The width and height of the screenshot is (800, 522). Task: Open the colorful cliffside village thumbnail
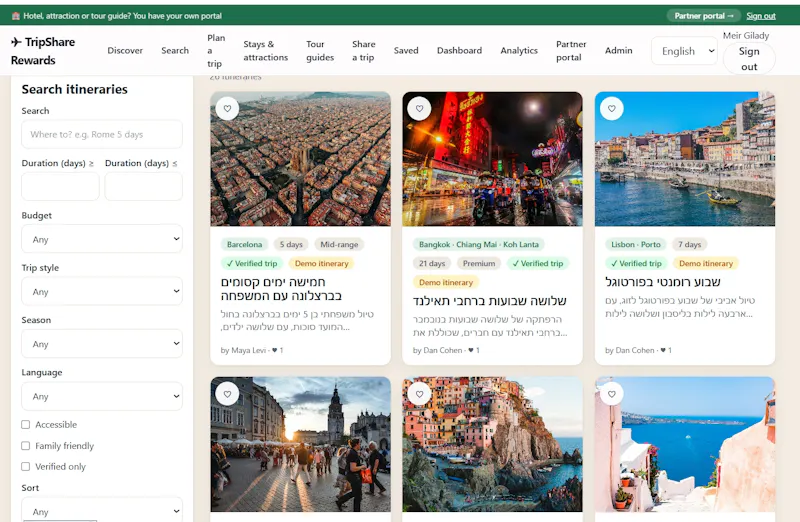pos(492,444)
